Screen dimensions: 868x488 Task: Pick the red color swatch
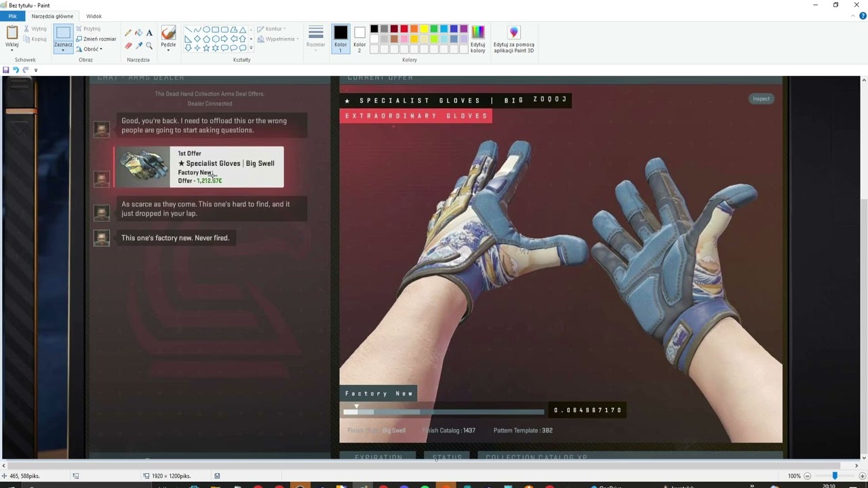click(404, 29)
